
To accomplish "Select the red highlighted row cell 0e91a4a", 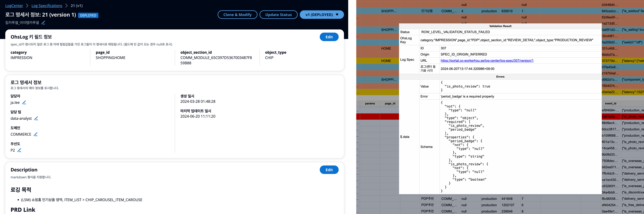I will (x=611, y=117).
